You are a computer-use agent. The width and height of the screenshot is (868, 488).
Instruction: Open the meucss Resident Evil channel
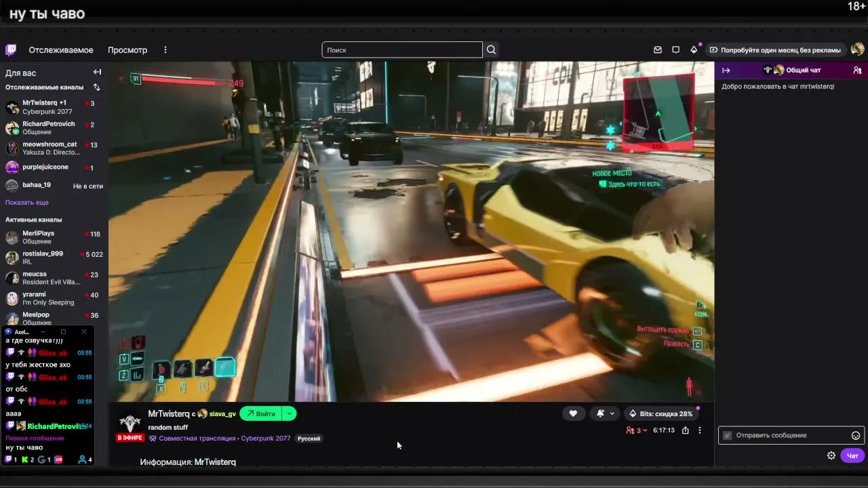(x=54, y=278)
